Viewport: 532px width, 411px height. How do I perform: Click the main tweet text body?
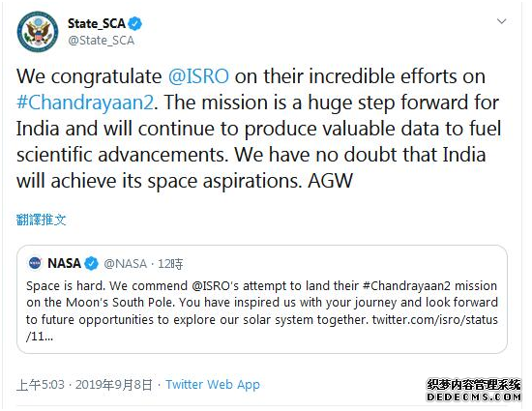258,129
